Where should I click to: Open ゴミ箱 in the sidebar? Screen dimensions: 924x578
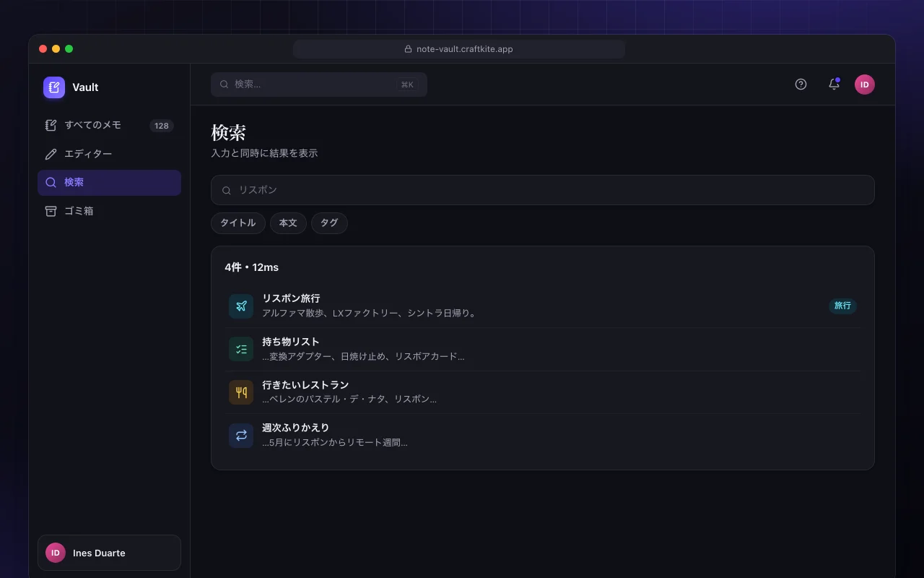click(109, 211)
